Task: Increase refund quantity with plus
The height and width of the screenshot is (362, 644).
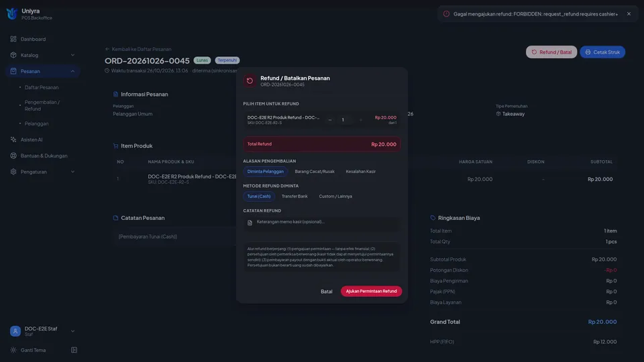Action: [x=361, y=120]
